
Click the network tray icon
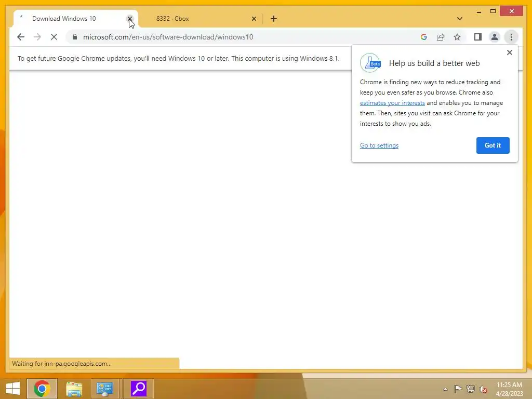[x=471, y=389]
